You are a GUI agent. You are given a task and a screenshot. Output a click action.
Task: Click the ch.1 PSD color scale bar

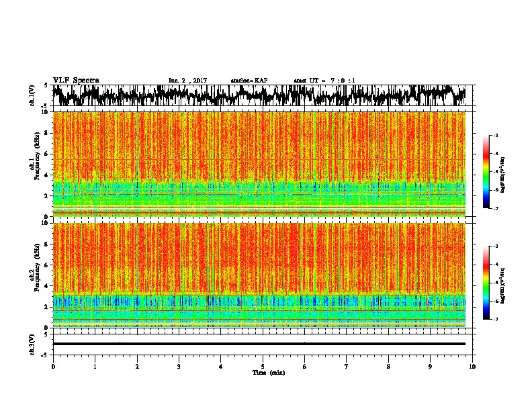coord(486,172)
